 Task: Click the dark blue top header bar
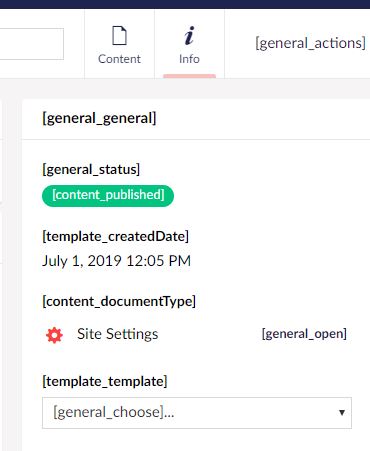[185, 4]
